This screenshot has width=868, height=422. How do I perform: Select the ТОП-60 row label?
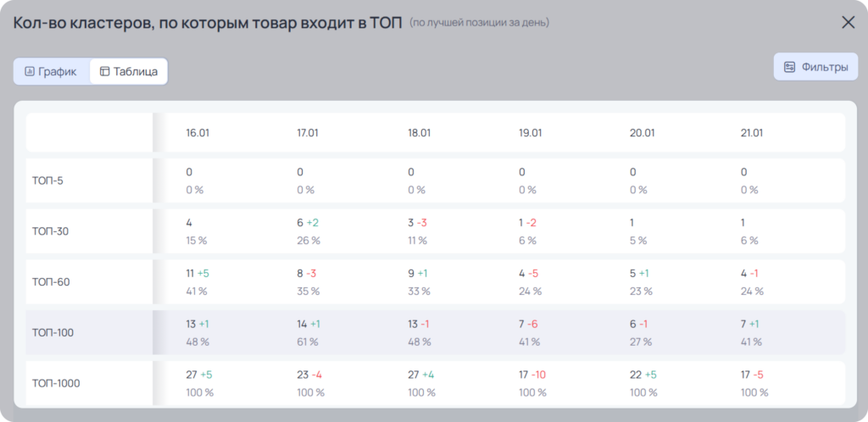tap(51, 282)
